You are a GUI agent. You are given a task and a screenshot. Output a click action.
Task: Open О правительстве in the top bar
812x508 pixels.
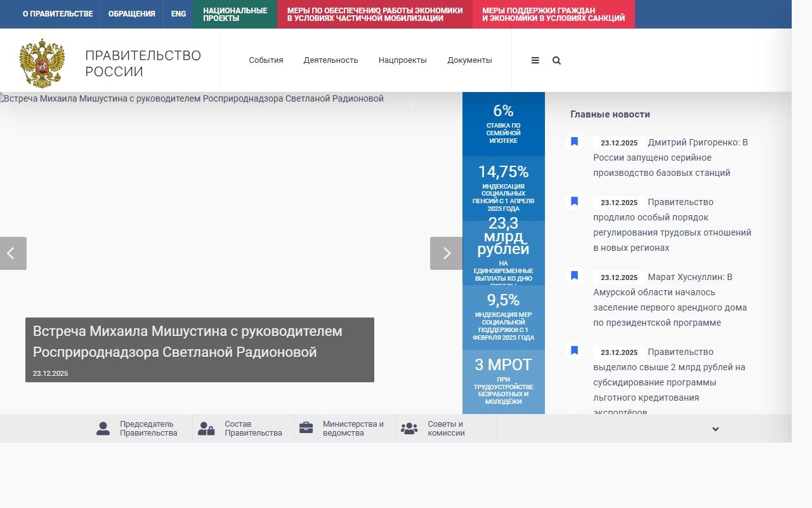tap(58, 14)
